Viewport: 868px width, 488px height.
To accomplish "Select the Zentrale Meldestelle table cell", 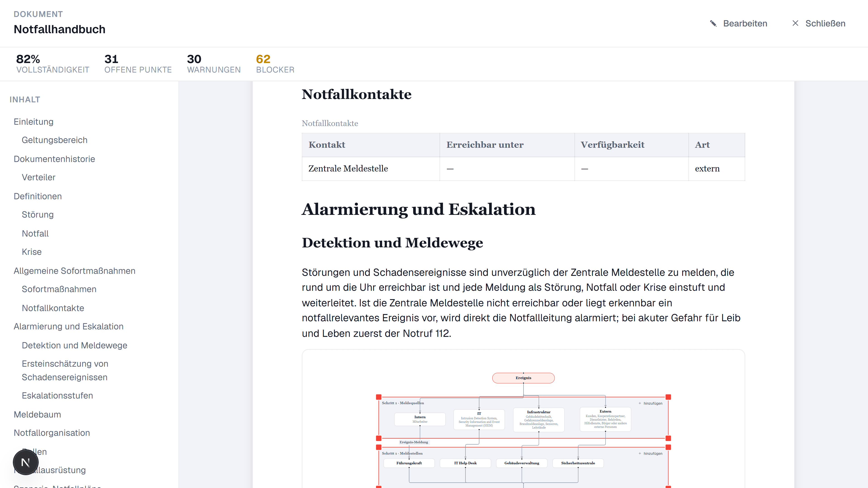I will coord(371,169).
